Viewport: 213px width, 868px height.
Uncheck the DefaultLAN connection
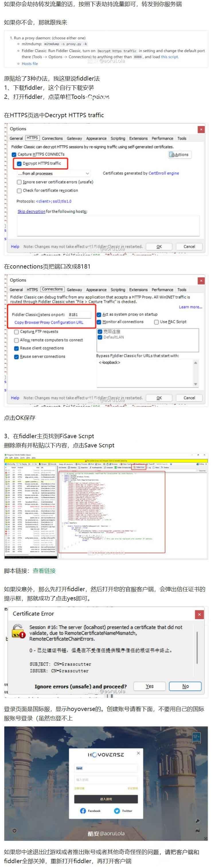100,337
